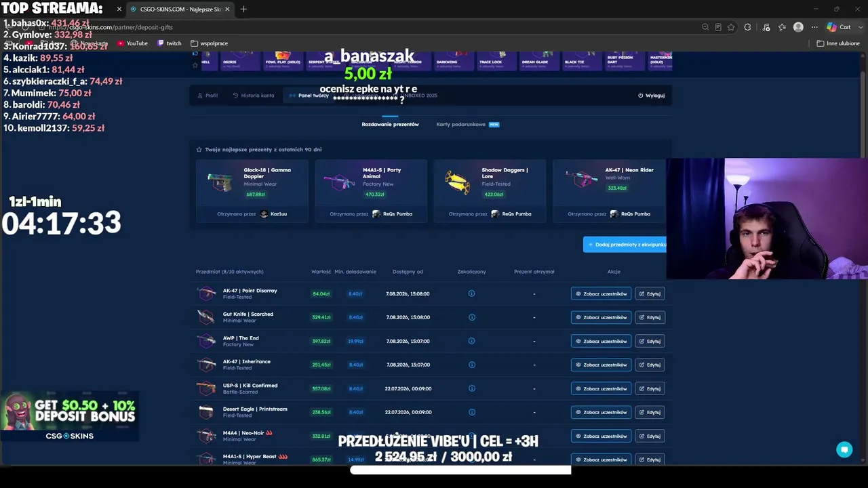Select the CSGO-SKINS.COM browser tab

pos(180,9)
